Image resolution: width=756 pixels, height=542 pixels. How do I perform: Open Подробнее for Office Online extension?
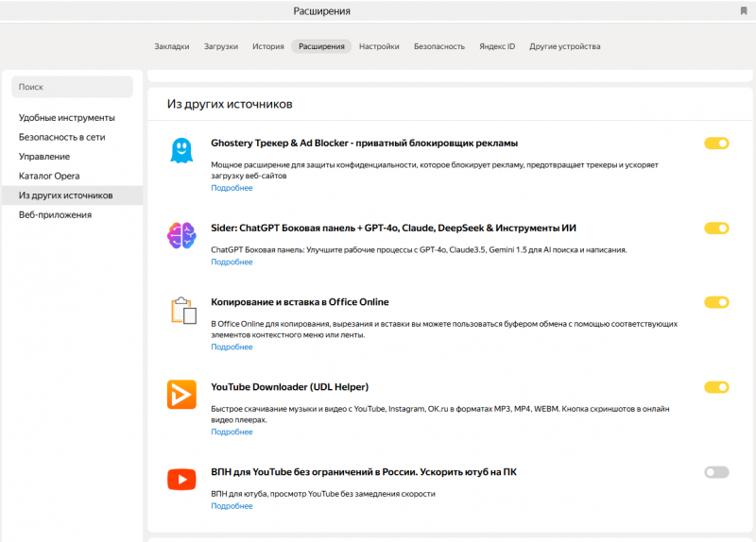[232, 347]
